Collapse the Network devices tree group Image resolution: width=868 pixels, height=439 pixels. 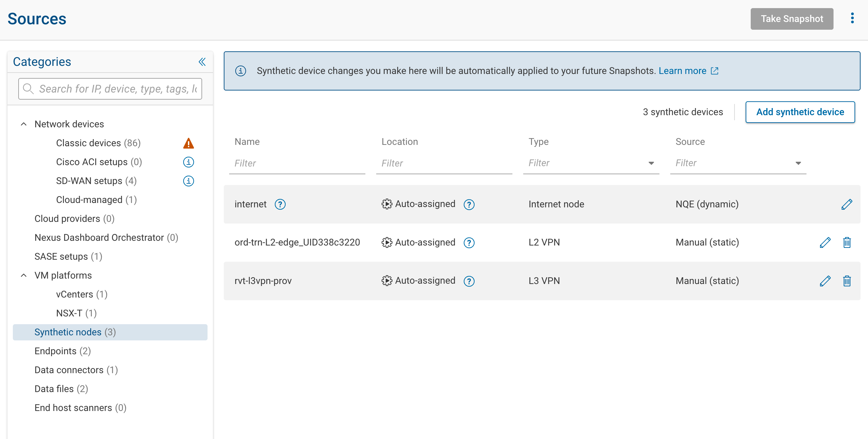[24, 124]
